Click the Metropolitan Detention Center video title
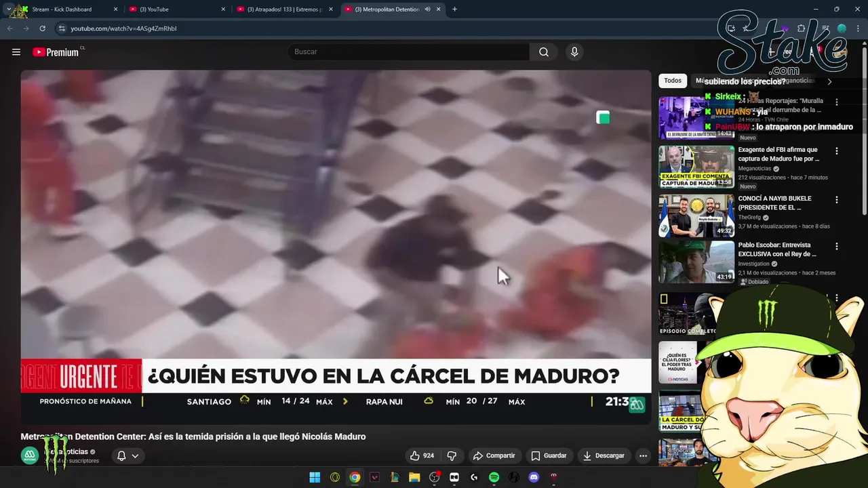 point(193,436)
